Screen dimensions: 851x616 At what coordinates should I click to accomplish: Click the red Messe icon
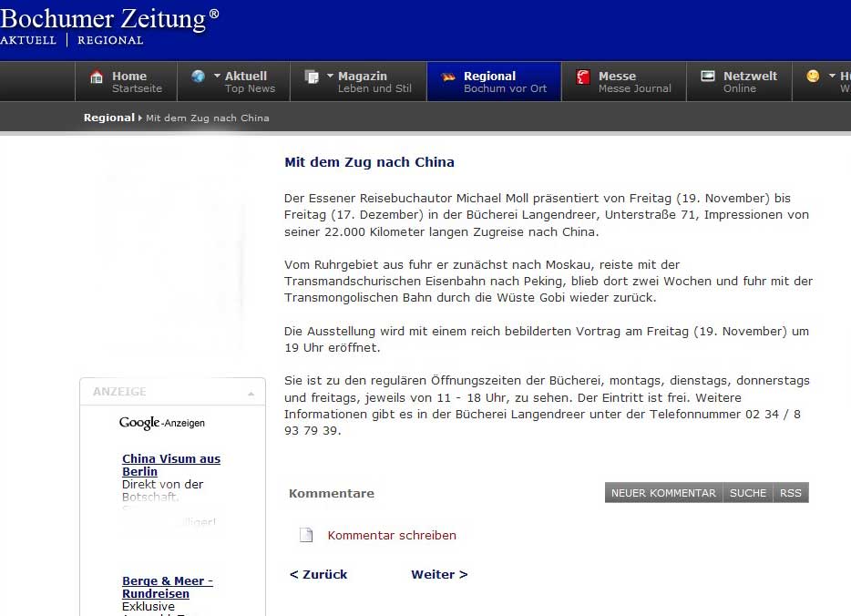[x=583, y=77]
